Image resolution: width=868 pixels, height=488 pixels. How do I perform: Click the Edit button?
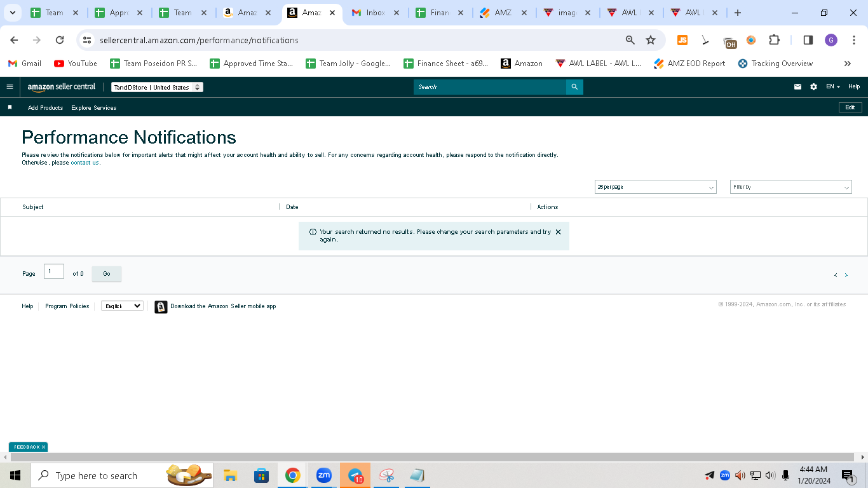pos(850,107)
